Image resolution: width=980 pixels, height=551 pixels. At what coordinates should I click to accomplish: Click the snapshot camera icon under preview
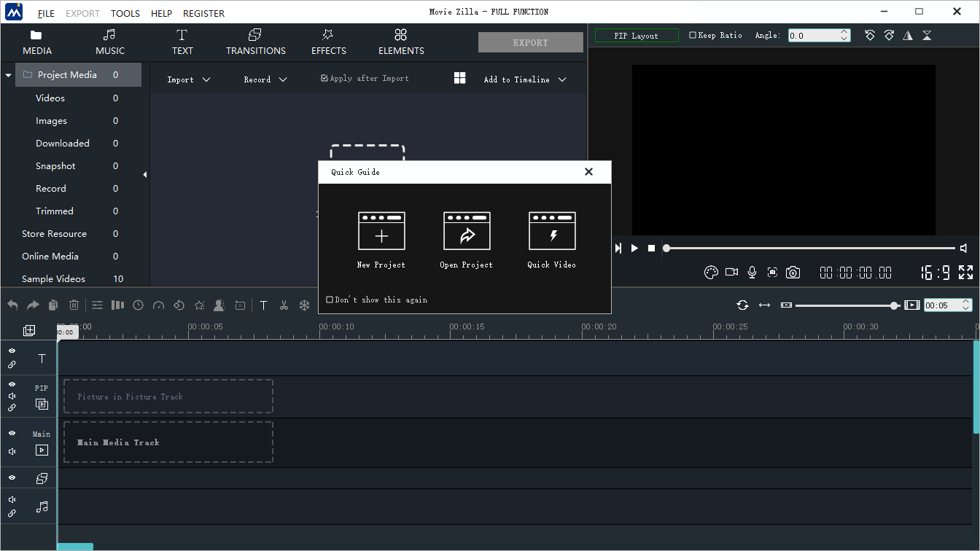tap(793, 273)
